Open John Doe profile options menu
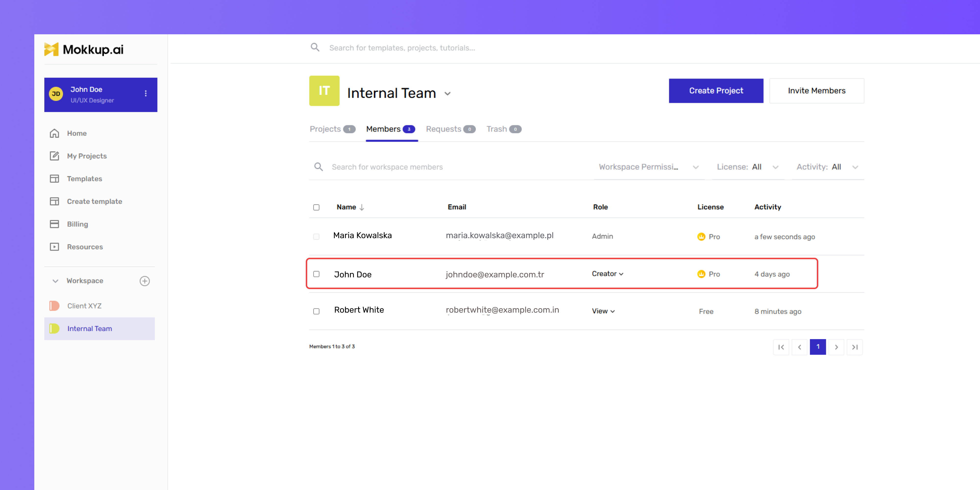The image size is (980, 490). (x=146, y=94)
